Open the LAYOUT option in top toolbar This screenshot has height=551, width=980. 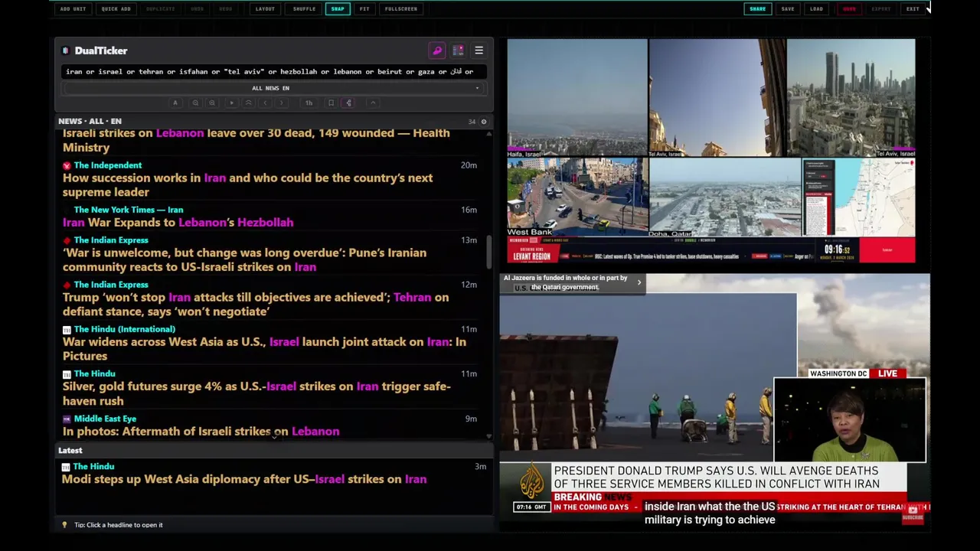265,9
